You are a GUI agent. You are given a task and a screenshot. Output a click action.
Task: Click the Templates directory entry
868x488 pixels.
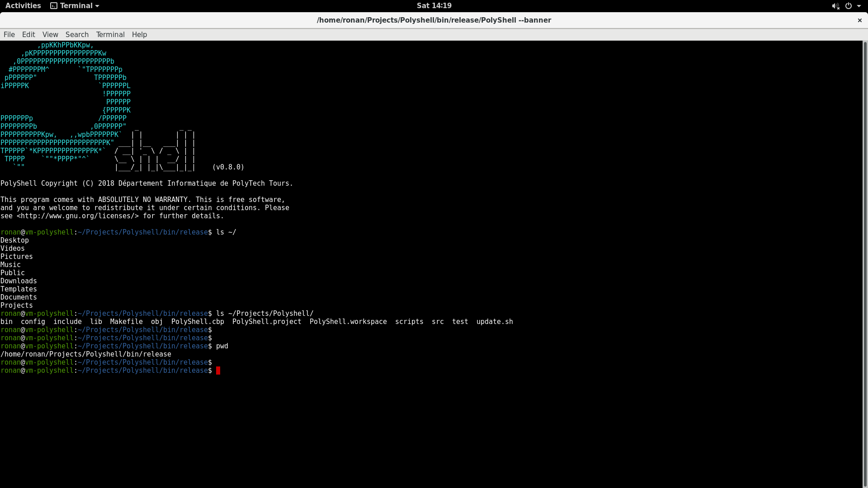coord(19,289)
